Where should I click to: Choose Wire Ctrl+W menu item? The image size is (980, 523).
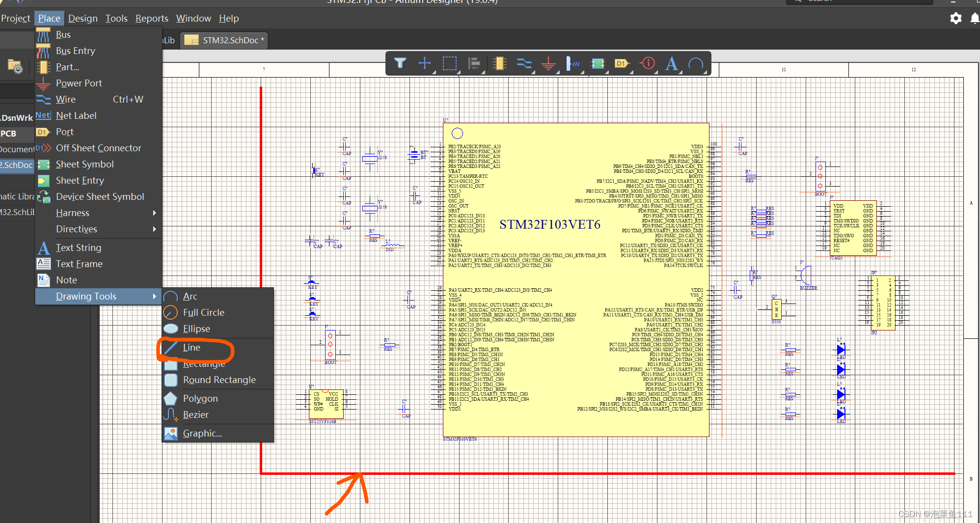tap(99, 99)
